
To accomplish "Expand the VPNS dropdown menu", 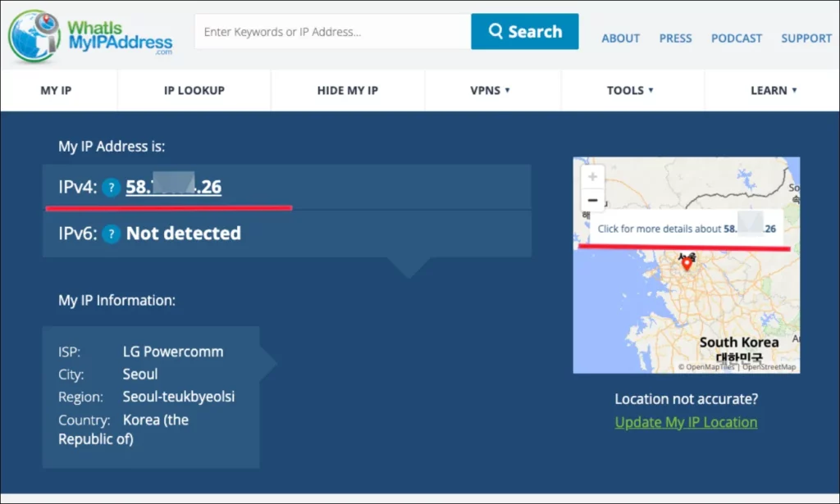I will [491, 90].
